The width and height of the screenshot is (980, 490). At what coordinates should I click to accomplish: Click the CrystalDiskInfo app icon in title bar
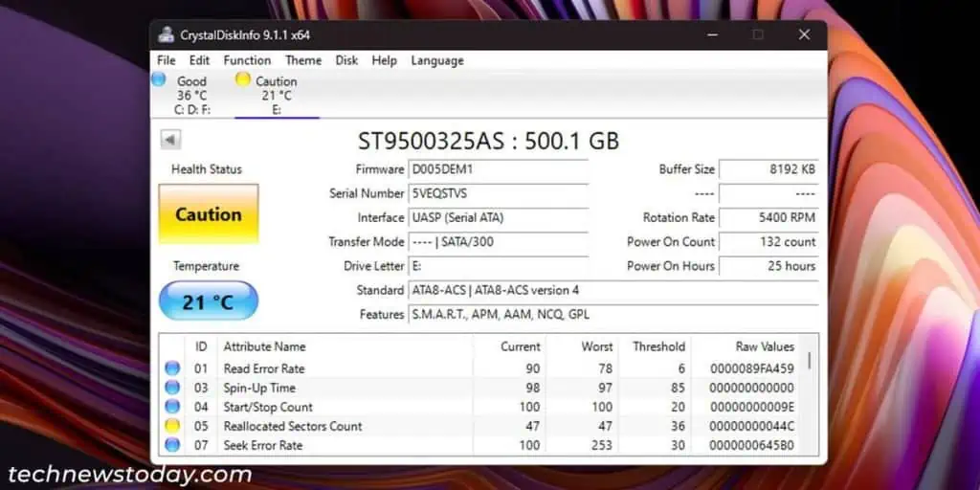click(166, 35)
